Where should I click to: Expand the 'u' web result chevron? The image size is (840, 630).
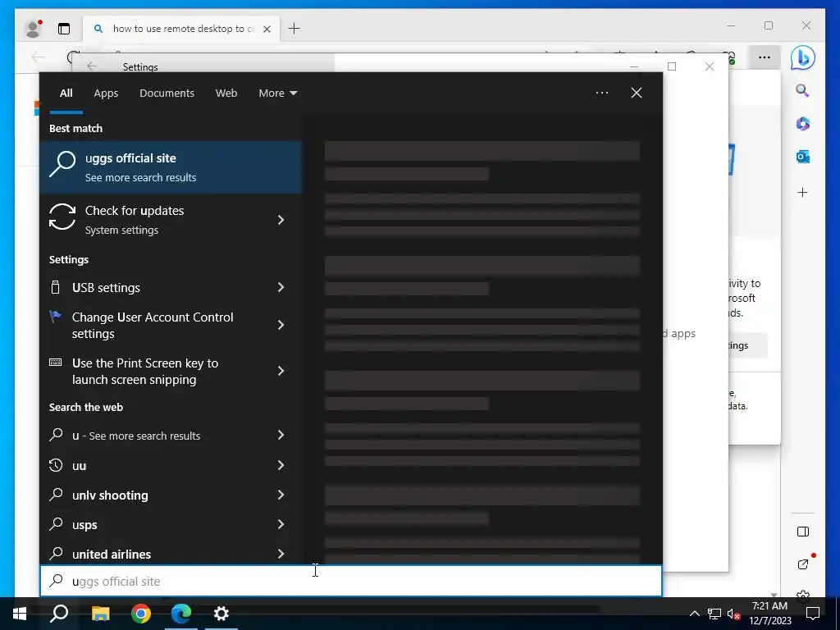click(x=281, y=435)
